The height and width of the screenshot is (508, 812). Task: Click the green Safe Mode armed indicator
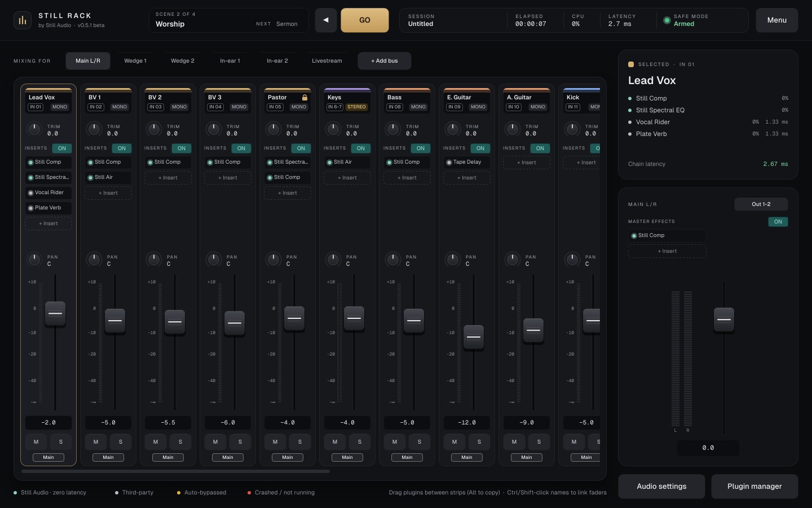(x=667, y=20)
